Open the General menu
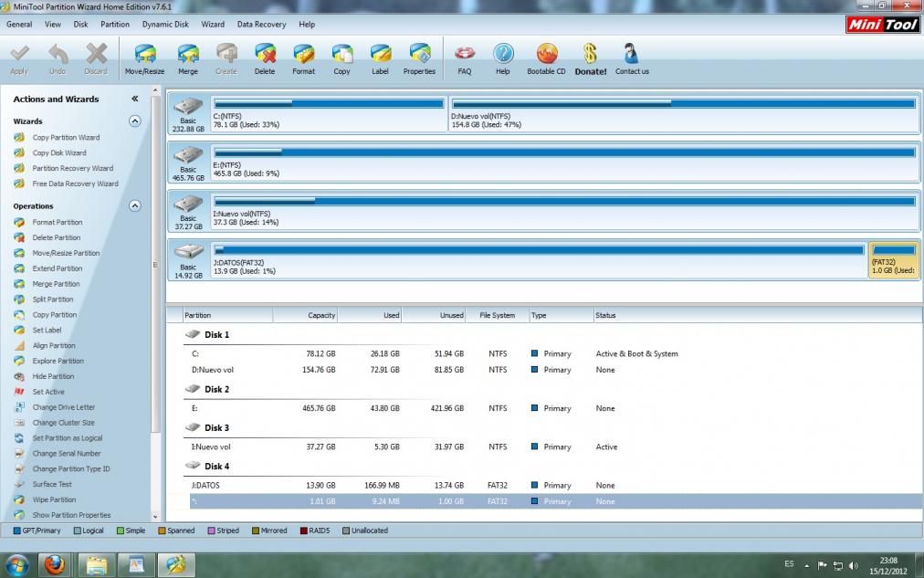 pos(19,24)
